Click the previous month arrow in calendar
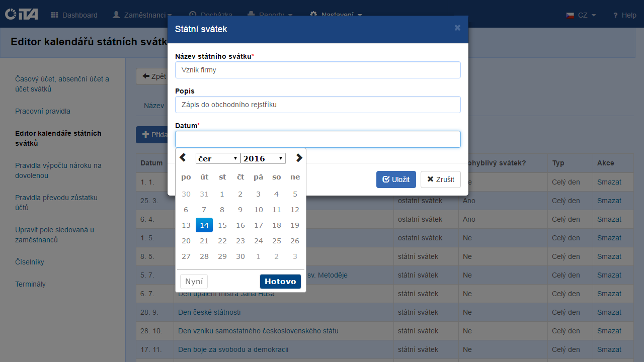The height and width of the screenshot is (362, 644). [183, 158]
